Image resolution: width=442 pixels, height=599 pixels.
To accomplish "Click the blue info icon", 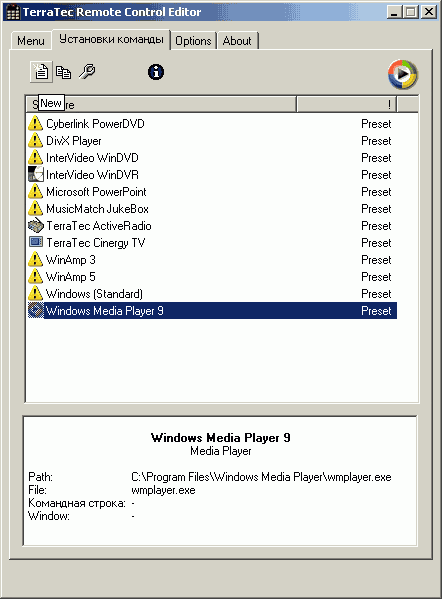I will (156, 72).
